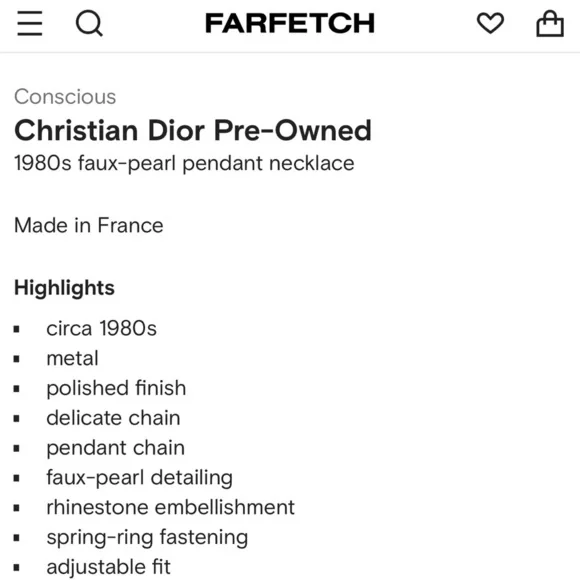
Task: Open Christian Dior Pre-Owned brand link
Action: 193,131
